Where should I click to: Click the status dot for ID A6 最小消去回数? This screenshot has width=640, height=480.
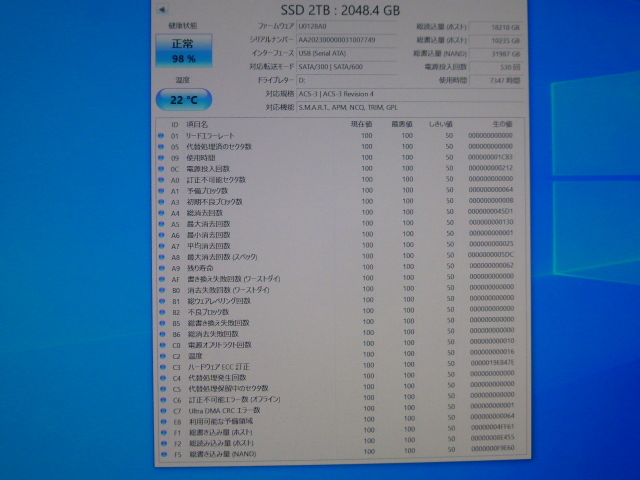[162, 235]
